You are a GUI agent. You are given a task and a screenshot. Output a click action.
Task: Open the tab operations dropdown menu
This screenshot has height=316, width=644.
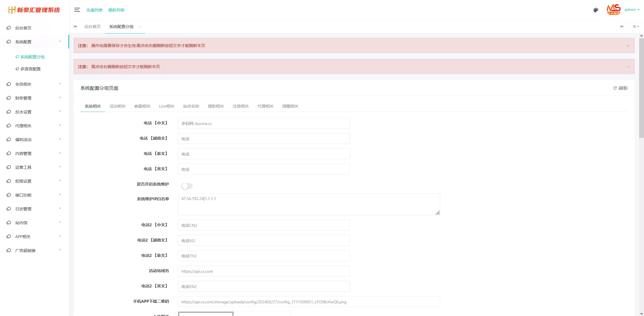pyautogui.click(x=636, y=27)
